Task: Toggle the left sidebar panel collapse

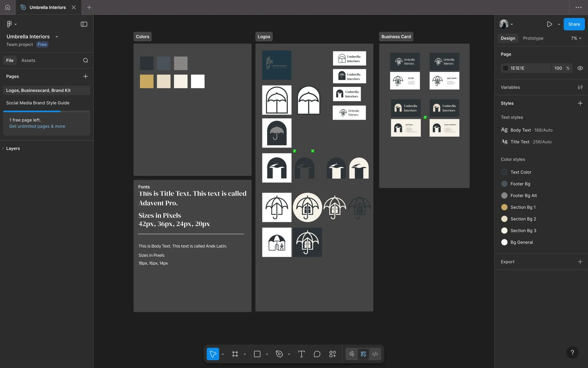Action: (84, 24)
